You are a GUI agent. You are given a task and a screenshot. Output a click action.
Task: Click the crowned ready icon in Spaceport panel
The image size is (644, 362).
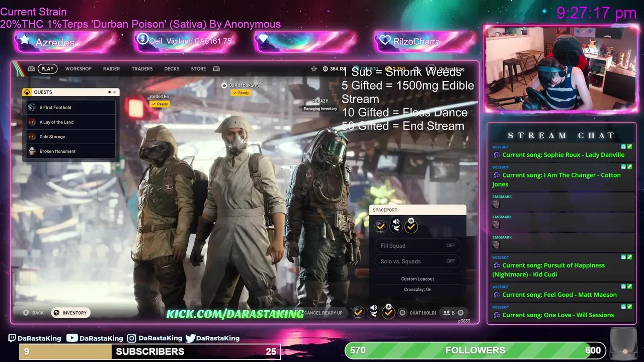click(x=411, y=225)
